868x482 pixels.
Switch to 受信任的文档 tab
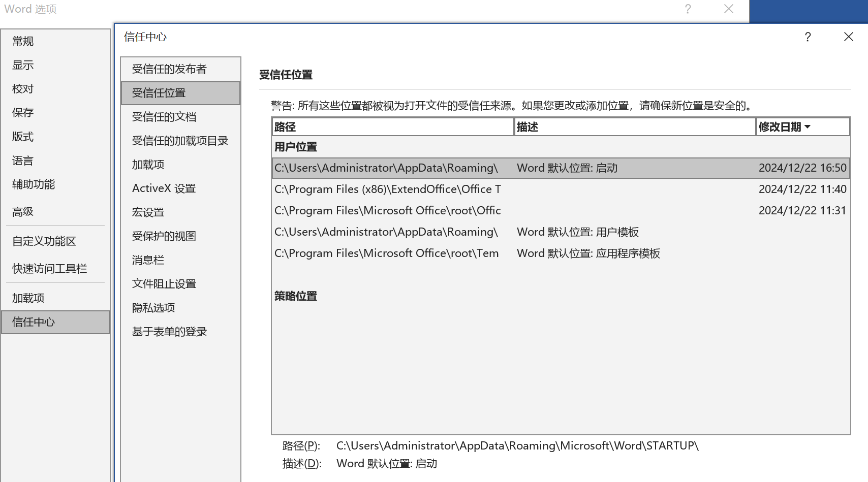(180, 117)
